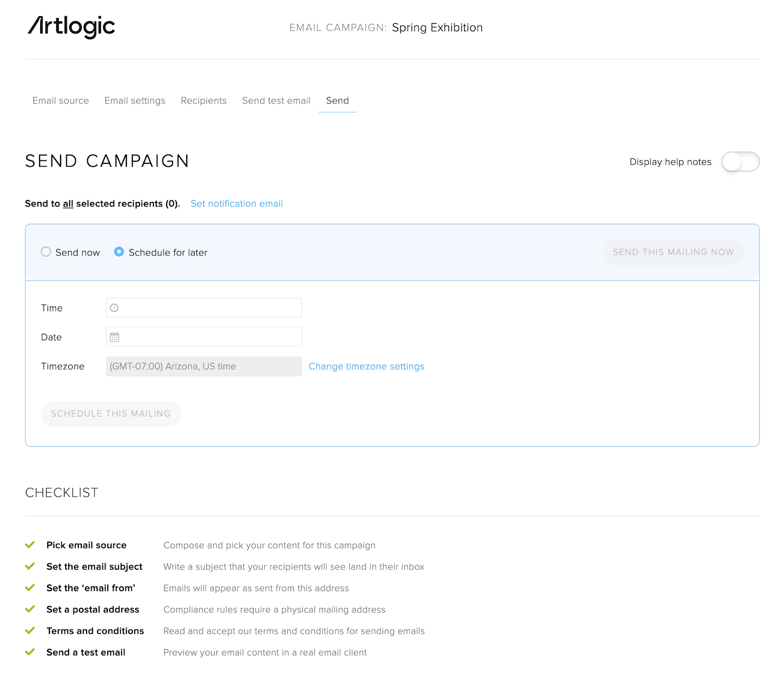Switch to the Email settings tab
784x677 pixels.
pos(135,100)
